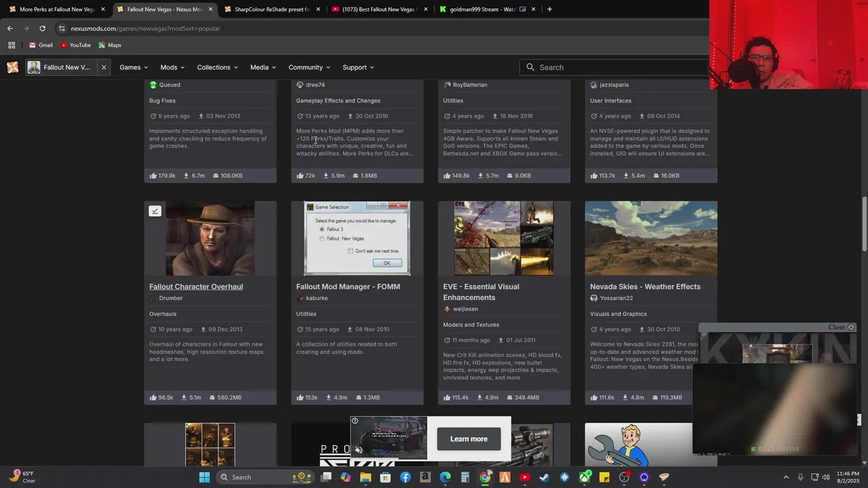Open the Xbox app from taskbar

584,477
